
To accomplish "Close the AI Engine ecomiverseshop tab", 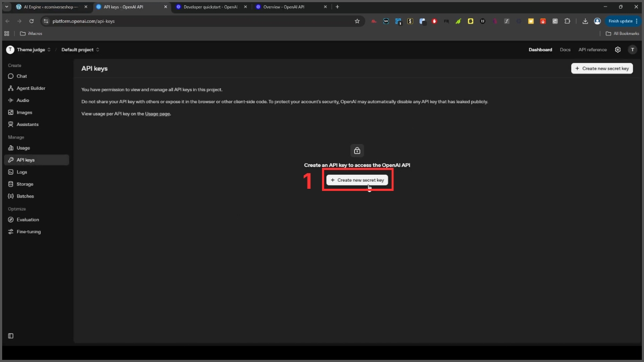I will coord(85,7).
